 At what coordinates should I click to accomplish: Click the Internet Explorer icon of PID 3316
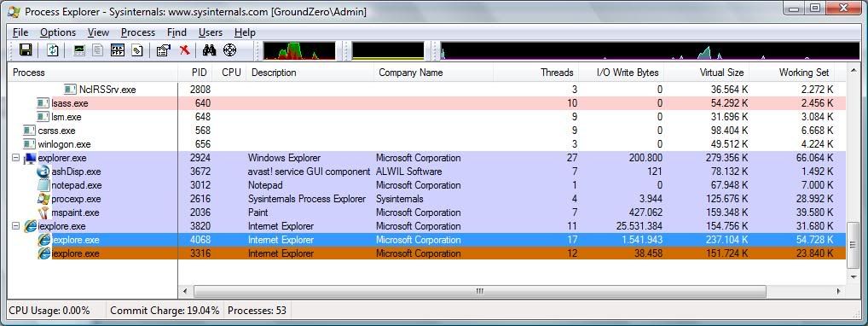tap(43, 254)
